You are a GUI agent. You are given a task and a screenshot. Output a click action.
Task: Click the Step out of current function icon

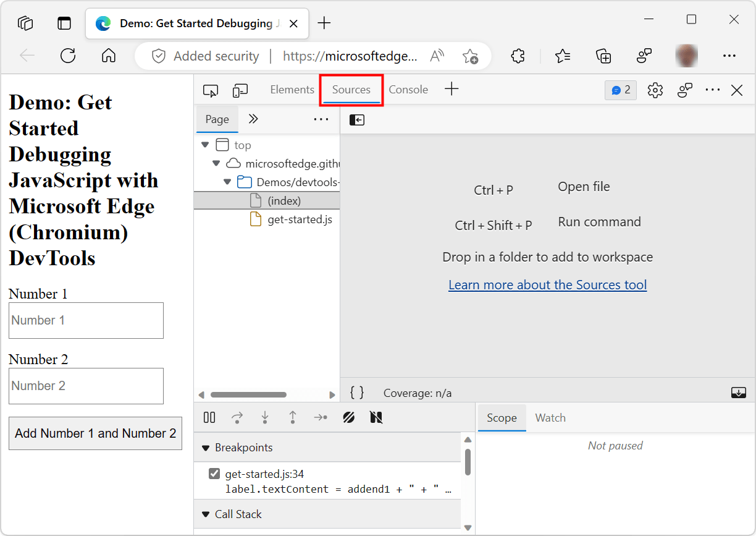click(292, 417)
